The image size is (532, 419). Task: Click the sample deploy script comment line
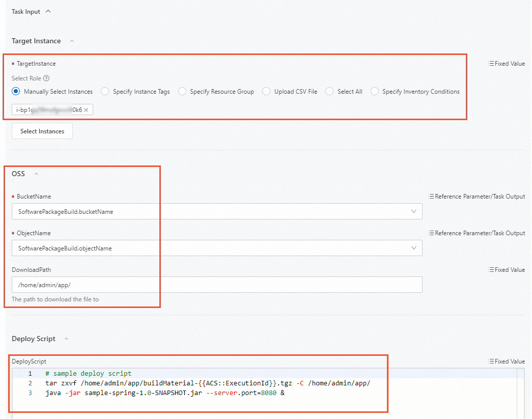coord(88,374)
